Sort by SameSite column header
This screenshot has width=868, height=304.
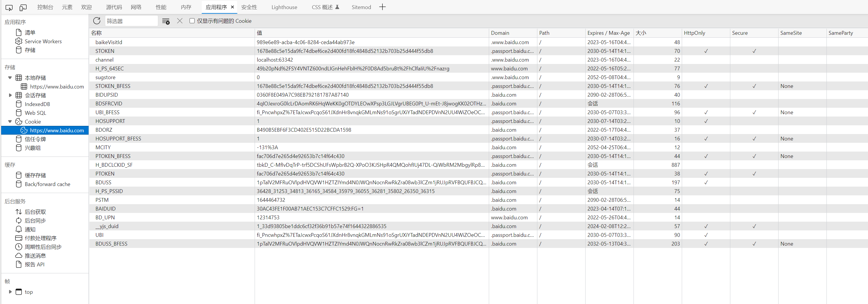tap(802, 33)
